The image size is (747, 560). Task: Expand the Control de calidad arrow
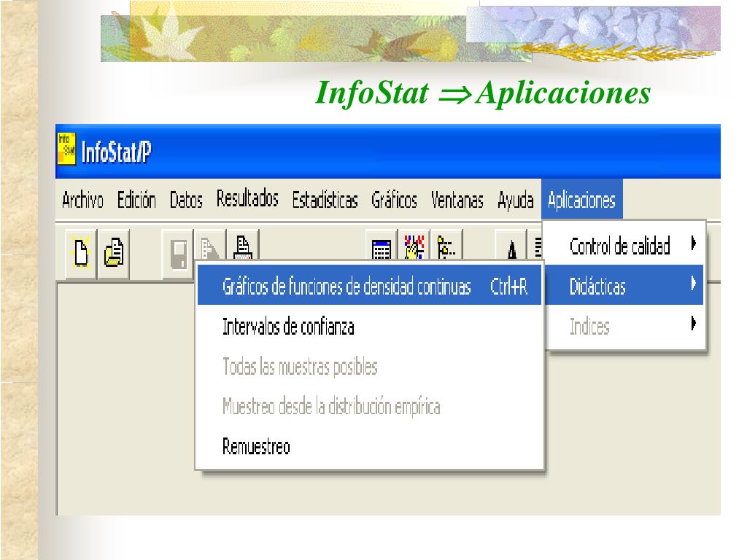point(694,244)
